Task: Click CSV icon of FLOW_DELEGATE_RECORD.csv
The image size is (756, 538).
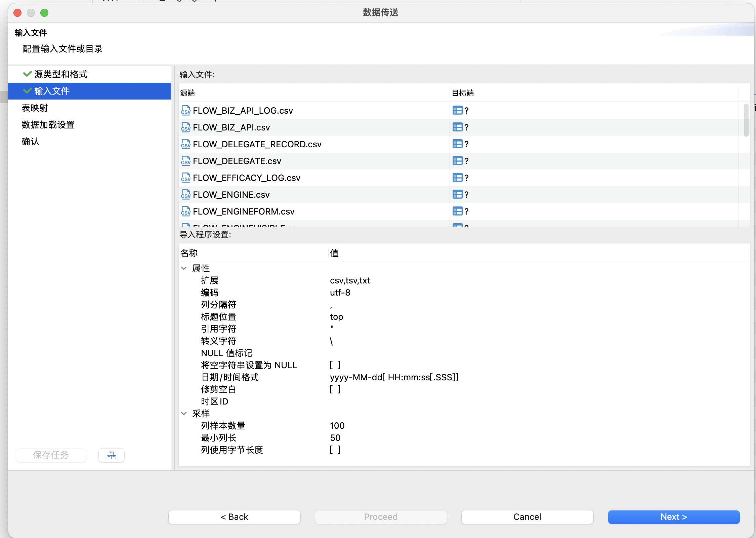Action: click(185, 144)
